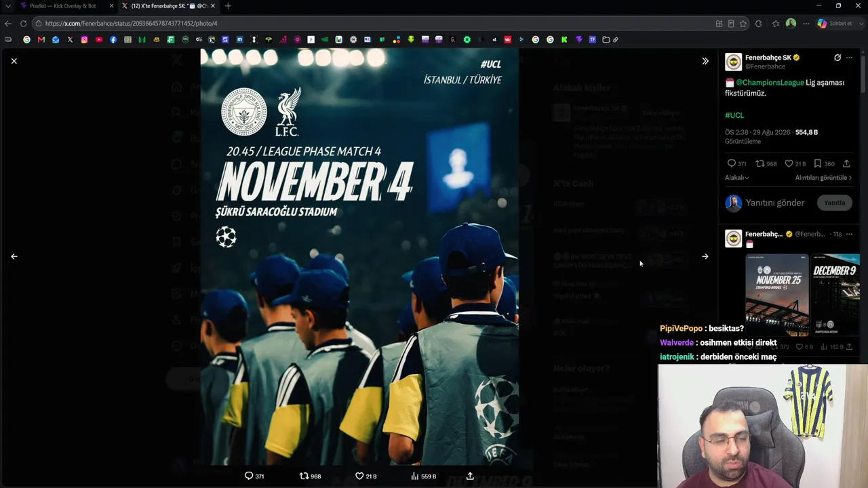Open the Kick bookmark icon
The height and width of the screenshot is (488, 868).
pyautogui.click(x=564, y=40)
